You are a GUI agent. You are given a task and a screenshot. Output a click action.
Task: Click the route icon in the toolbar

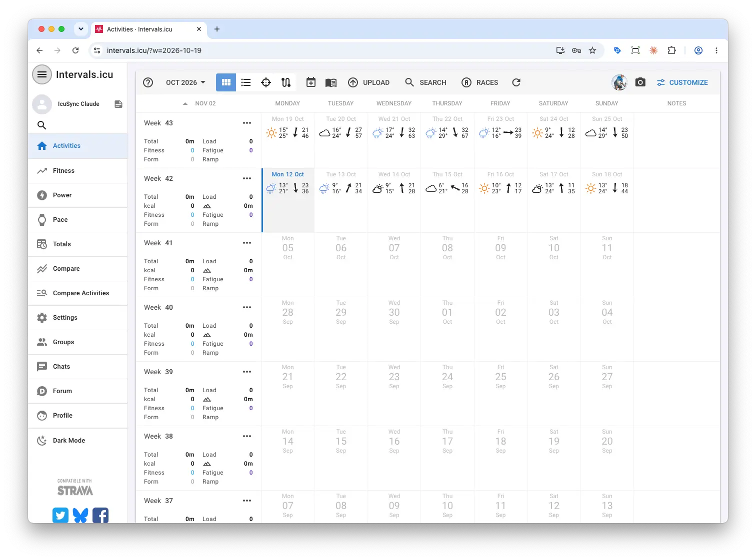(x=286, y=82)
